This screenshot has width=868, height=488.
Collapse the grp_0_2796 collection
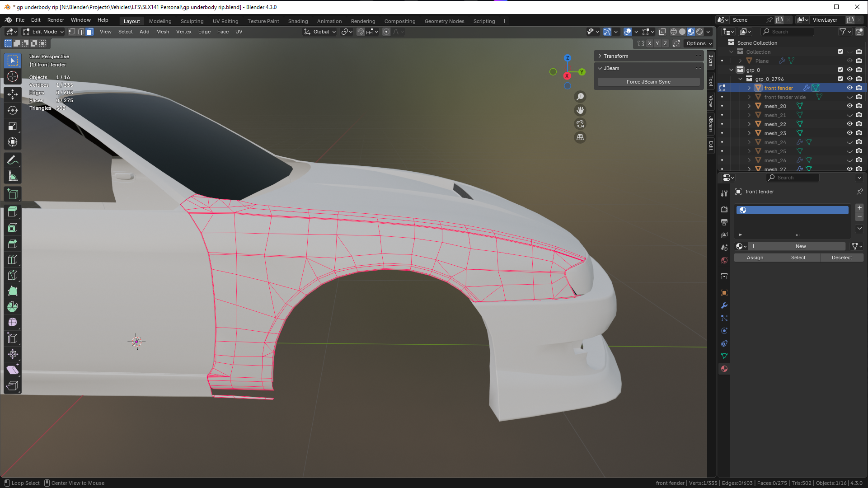(741, 79)
